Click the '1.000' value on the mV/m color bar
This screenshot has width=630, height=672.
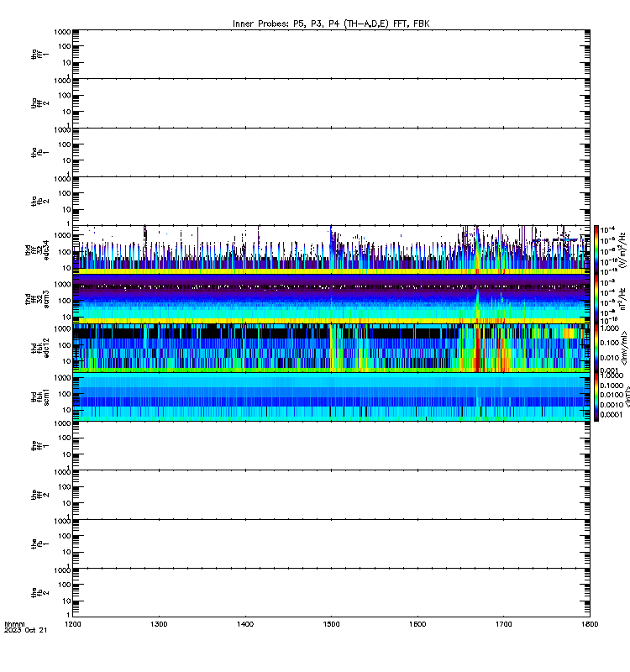pyautogui.click(x=610, y=328)
